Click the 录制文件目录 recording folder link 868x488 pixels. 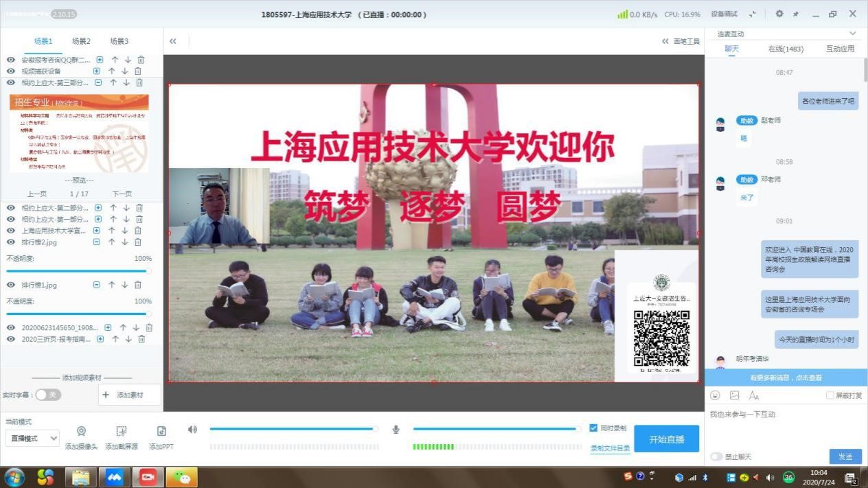(x=610, y=448)
